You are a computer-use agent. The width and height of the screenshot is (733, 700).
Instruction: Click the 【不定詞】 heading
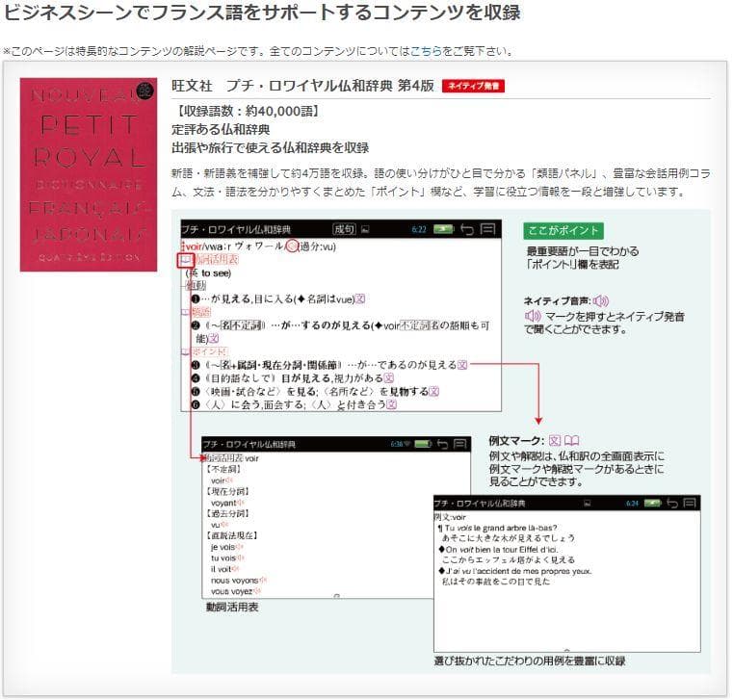223,469
